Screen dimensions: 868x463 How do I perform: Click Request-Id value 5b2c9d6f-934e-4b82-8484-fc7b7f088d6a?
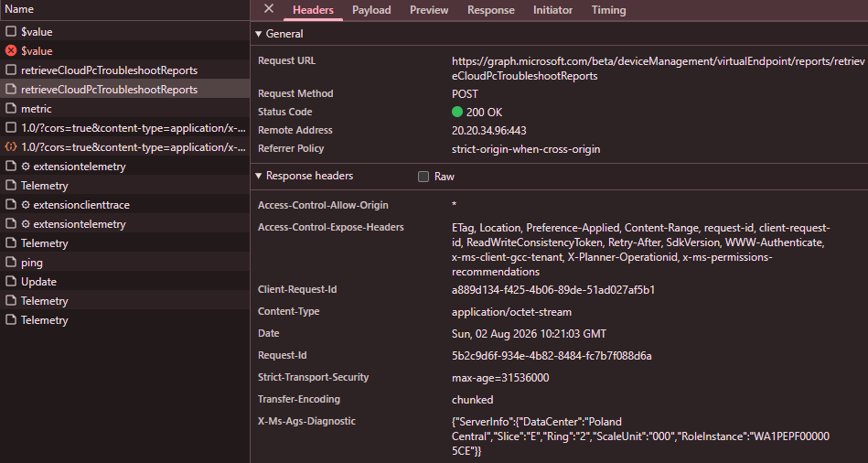coord(552,356)
